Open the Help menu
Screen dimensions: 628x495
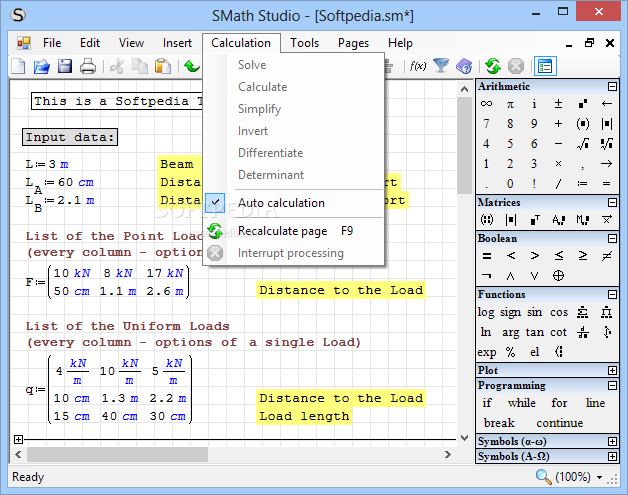coord(400,43)
